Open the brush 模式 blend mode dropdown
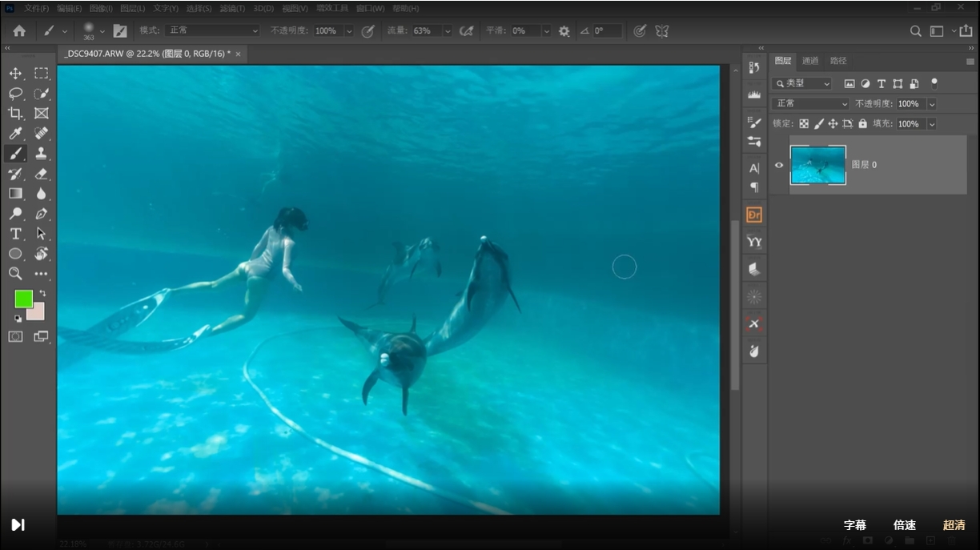Viewport: 980px width, 550px height. (212, 30)
